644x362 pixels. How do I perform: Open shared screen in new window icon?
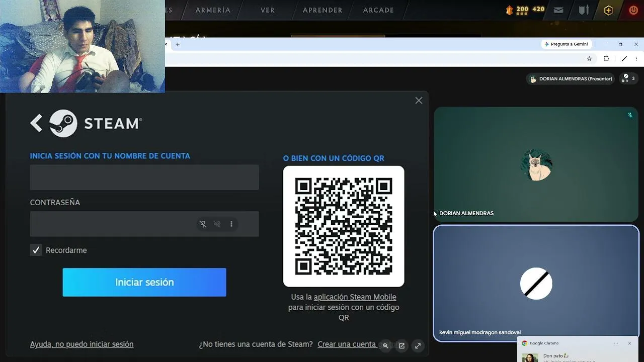[401, 345]
